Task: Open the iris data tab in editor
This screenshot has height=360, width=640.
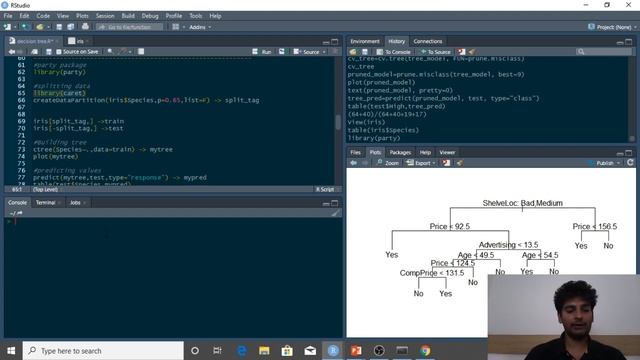Action: click(x=80, y=41)
